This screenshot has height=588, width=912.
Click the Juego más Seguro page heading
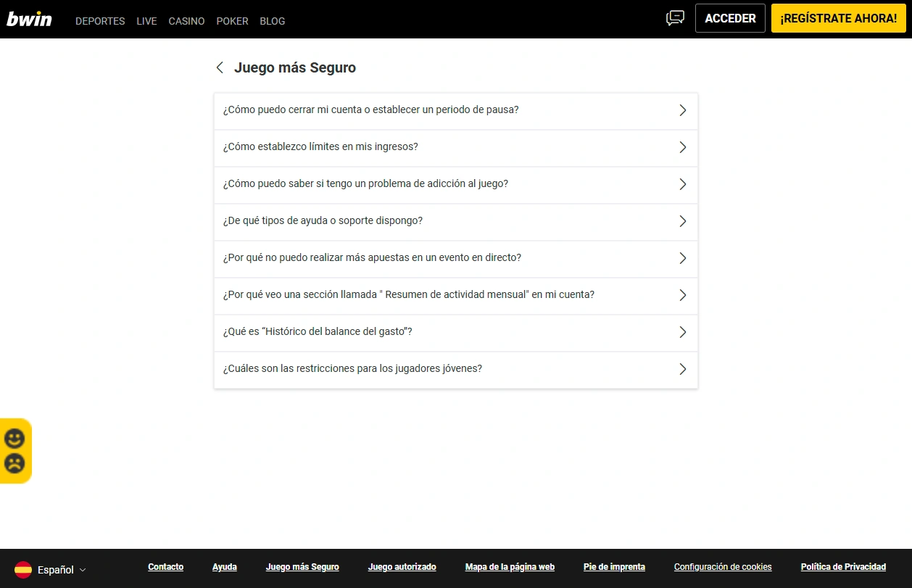coord(295,68)
